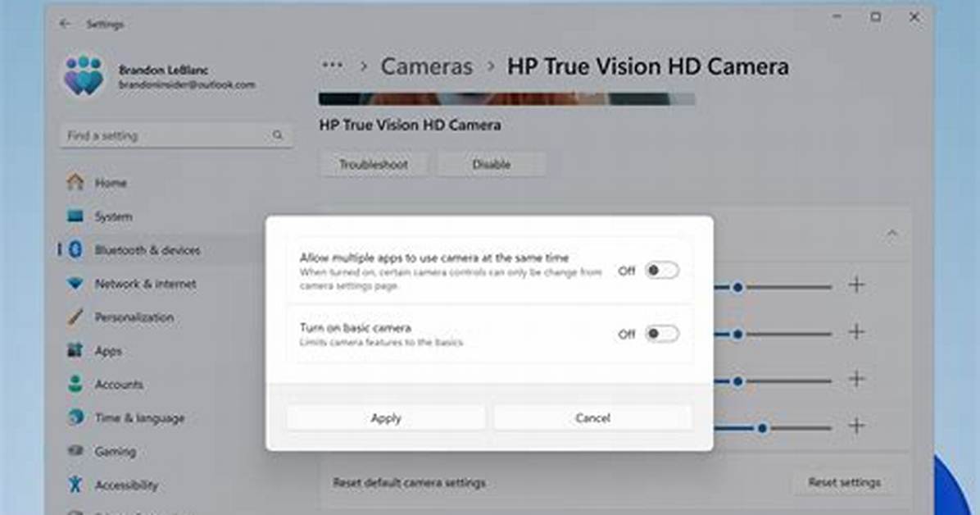
Task: Click plus icon beside the first slider
Action: [857, 285]
